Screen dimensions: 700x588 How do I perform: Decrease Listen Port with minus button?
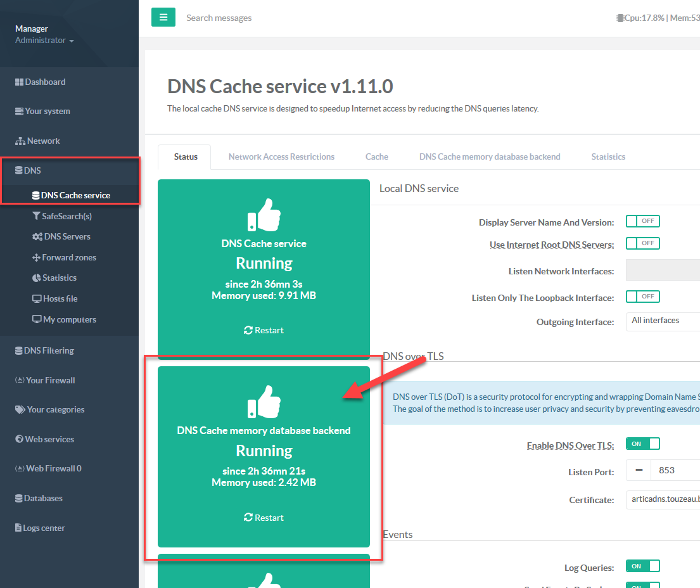click(639, 471)
